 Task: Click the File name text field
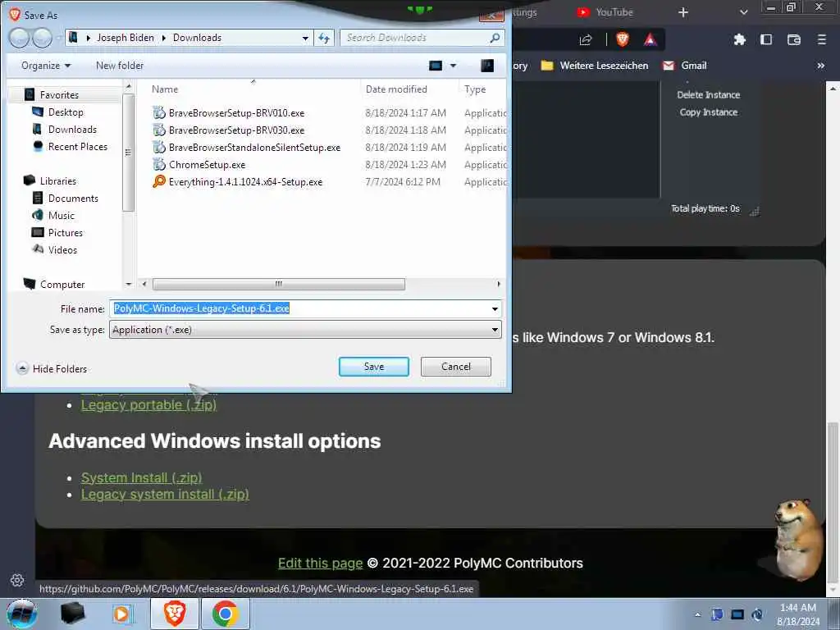pyautogui.click(x=299, y=308)
